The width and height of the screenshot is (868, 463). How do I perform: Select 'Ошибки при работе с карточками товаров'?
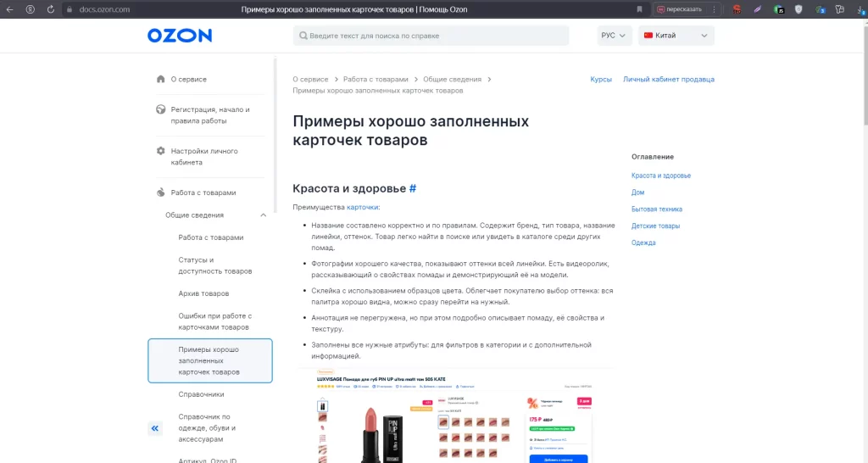(x=214, y=321)
